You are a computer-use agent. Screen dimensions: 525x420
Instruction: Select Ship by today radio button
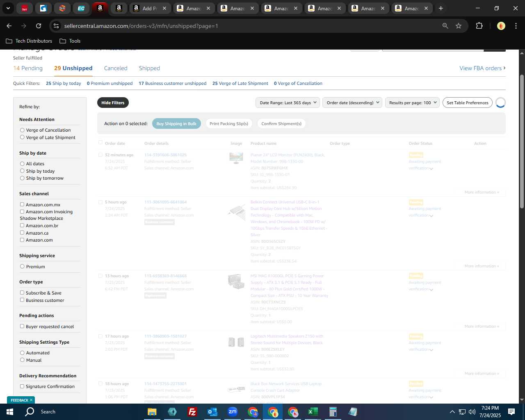(x=22, y=171)
